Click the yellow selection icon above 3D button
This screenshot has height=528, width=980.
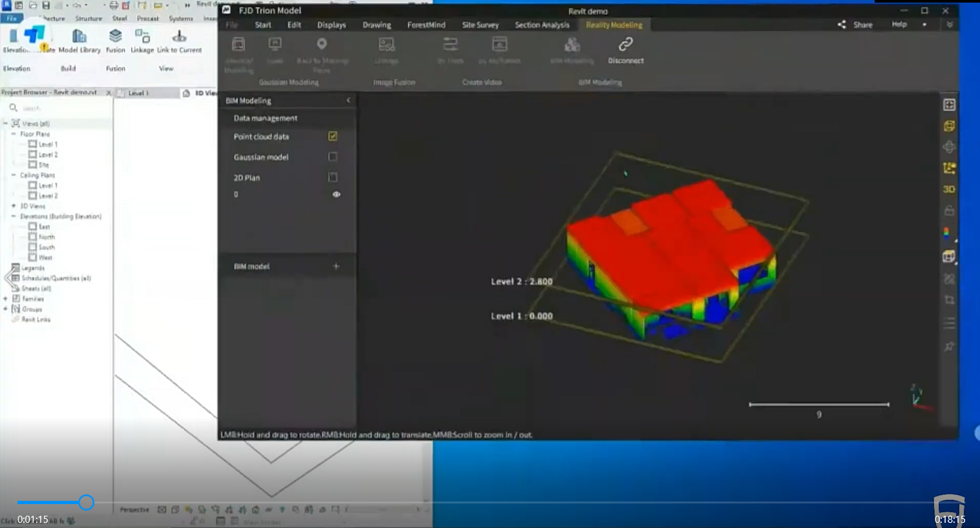(x=949, y=168)
